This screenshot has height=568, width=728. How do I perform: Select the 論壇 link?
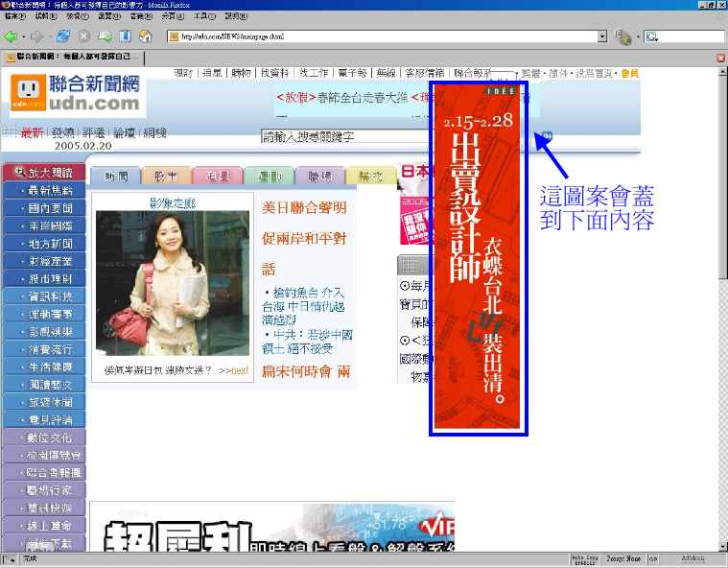[124, 132]
